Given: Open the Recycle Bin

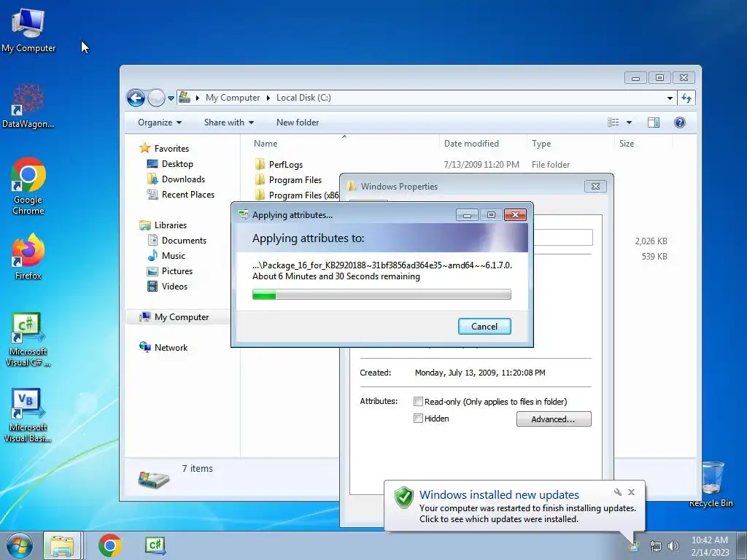Looking at the screenshot, I should (711, 484).
